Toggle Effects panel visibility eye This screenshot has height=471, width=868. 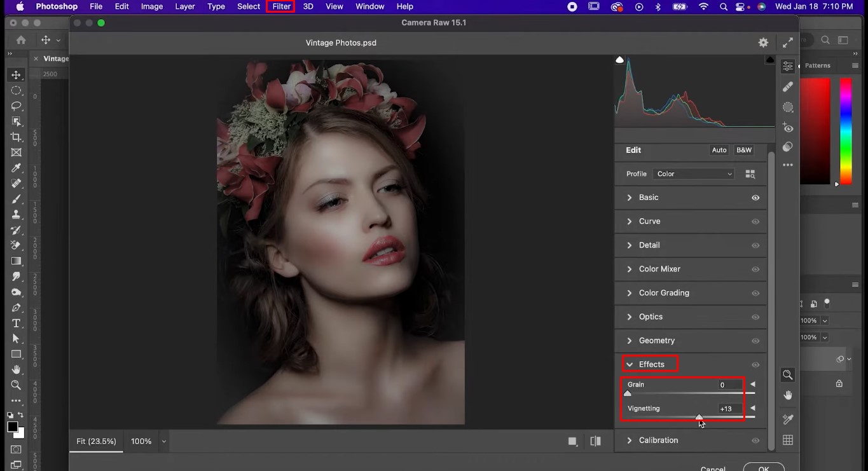tap(755, 364)
